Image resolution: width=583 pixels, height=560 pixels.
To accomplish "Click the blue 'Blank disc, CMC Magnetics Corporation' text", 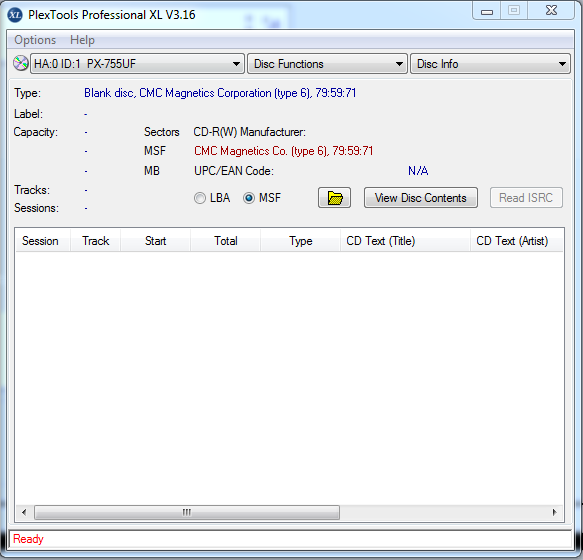I will 220,93.
